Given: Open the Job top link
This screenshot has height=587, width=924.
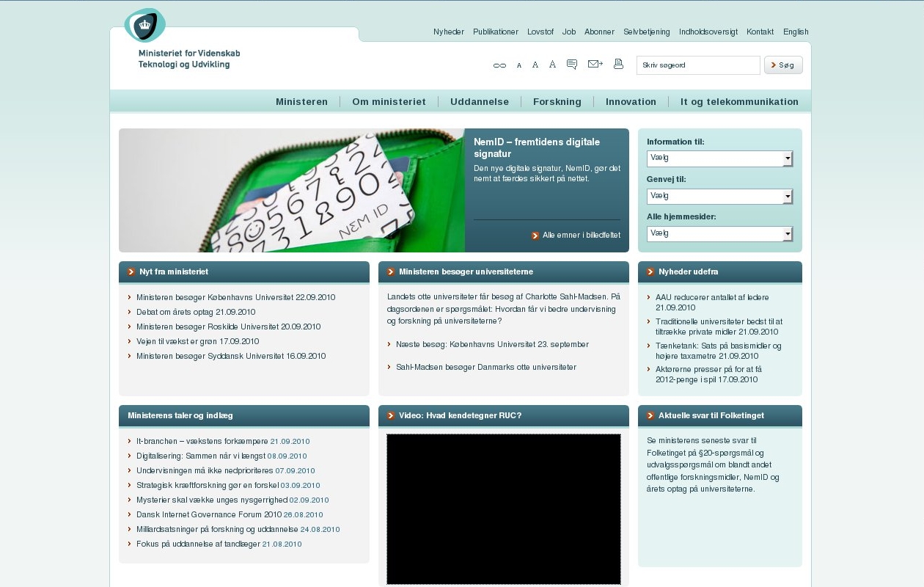Looking at the screenshot, I should (569, 32).
